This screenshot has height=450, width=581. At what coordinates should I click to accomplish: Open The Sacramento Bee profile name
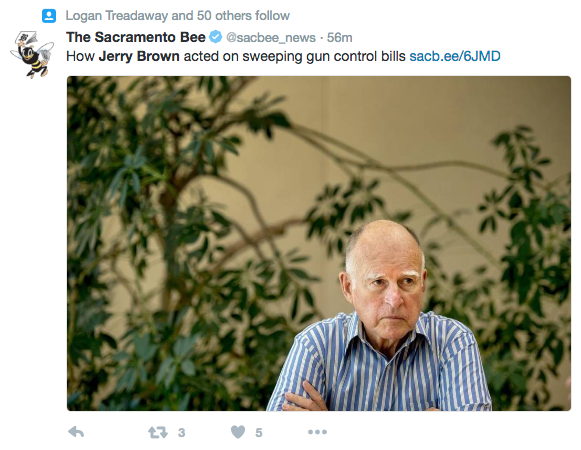click(136, 37)
